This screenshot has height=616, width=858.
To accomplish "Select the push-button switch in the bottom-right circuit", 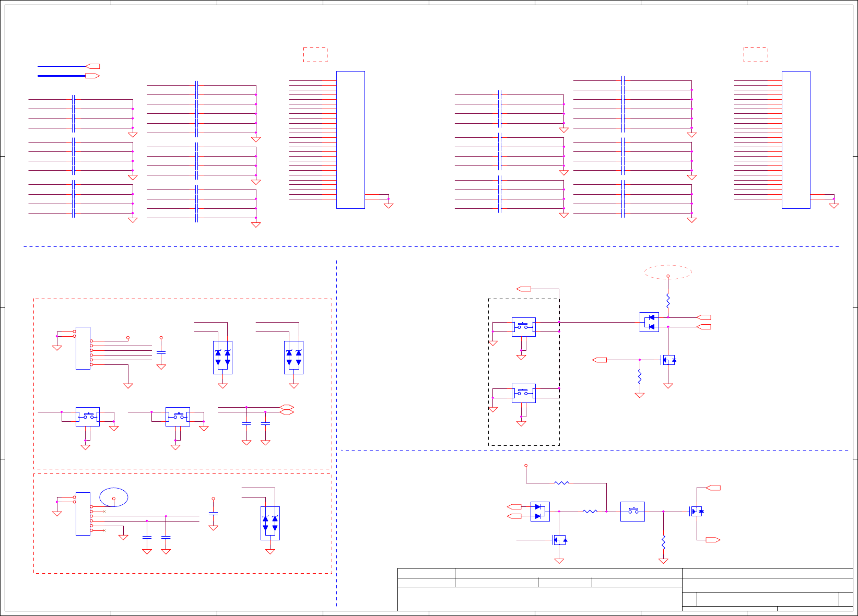I will tap(632, 512).
